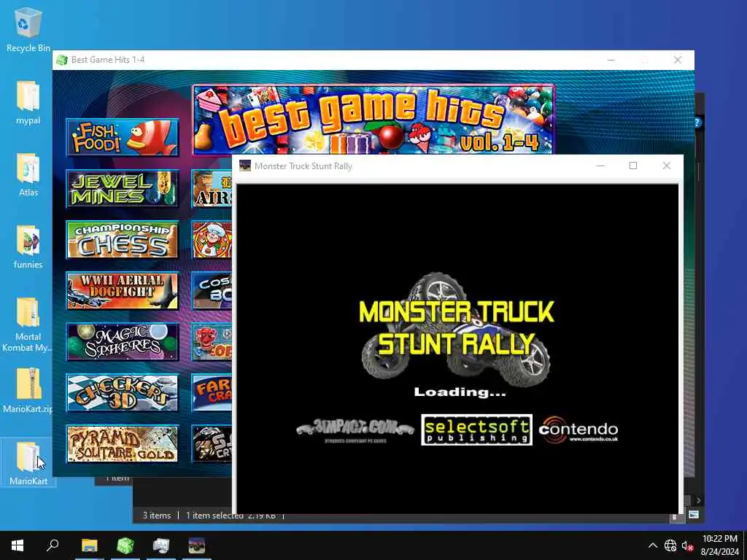Click the best game hits vol. 1-4 banner
Image resolution: width=747 pixels, height=560 pixels.
(x=373, y=120)
